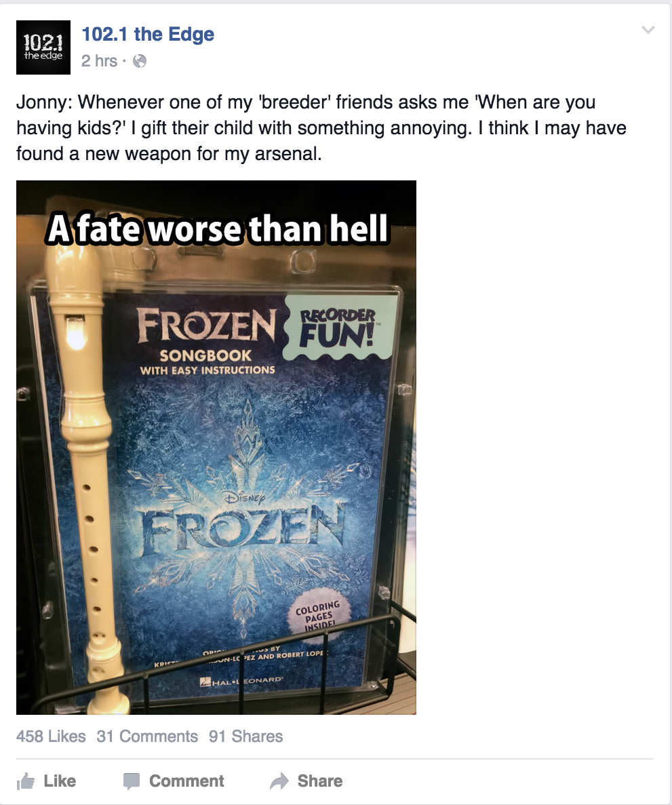Viewport: 672px width, 805px height.
Task: View the 91 Shares list
Action: pyautogui.click(x=246, y=737)
